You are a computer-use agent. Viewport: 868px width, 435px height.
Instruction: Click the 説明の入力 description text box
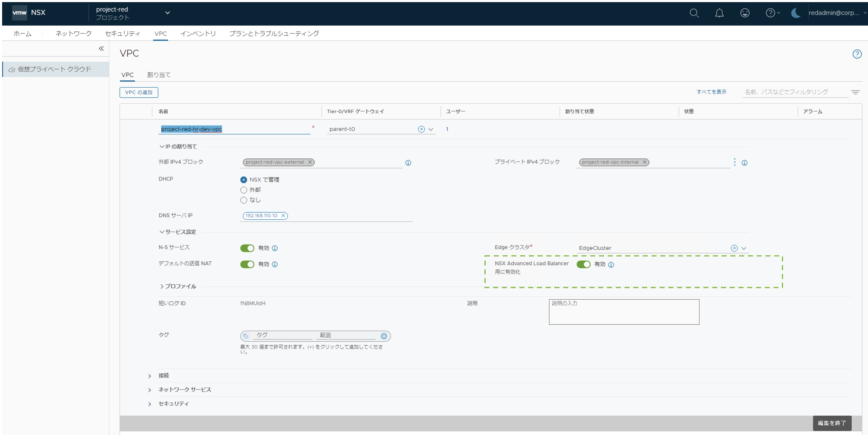(624, 312)
